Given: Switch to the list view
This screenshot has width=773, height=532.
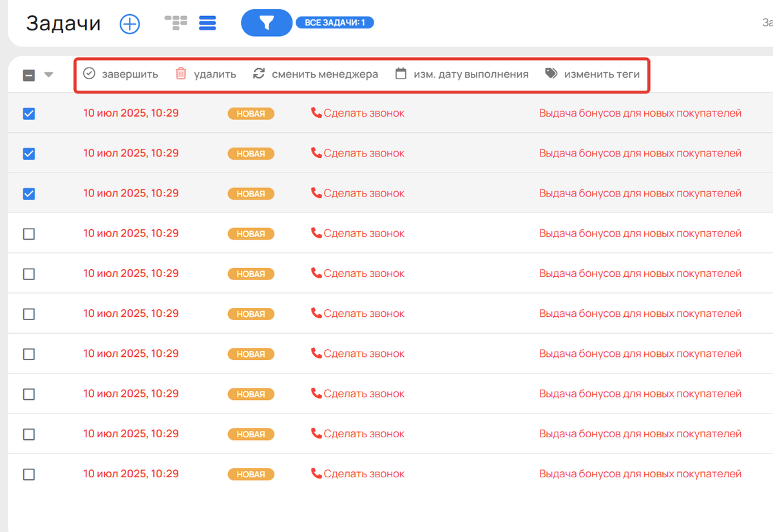Looking at the screenshot, I should pos(207,23).
